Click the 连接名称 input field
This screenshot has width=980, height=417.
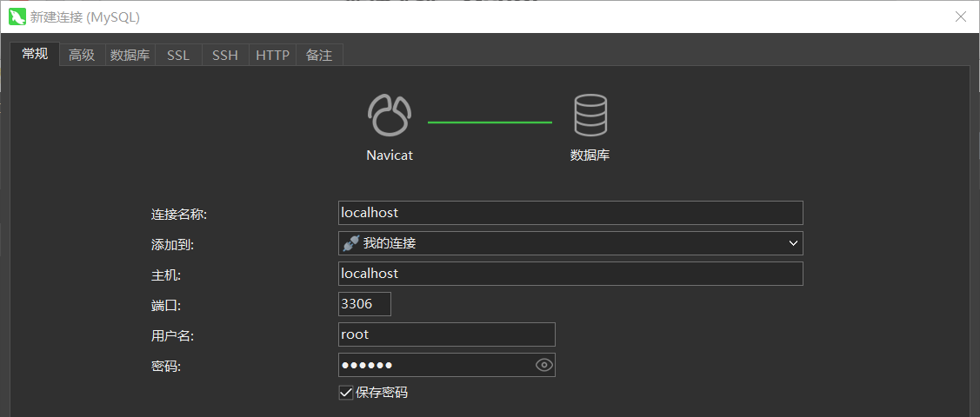pyautogui.click(x=570, y=213)
